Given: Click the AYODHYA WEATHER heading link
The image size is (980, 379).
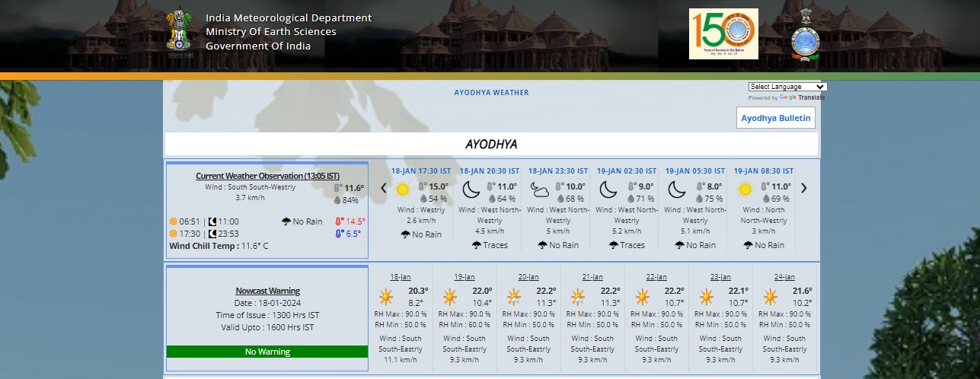Looking at the screenshot, I should click(491, 93).
